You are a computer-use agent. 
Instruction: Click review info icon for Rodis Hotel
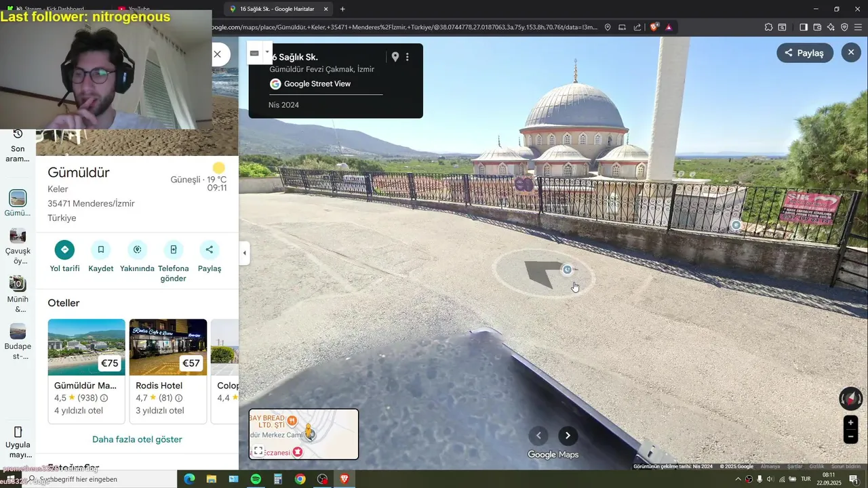pos(179,399)
